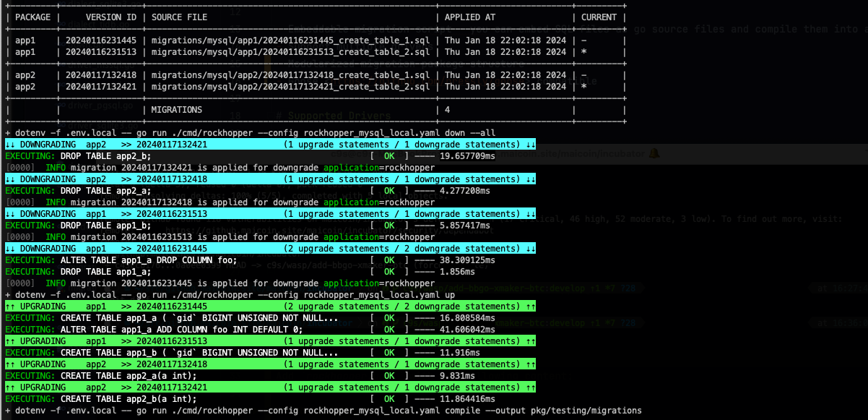
Task: Click the DROP TABLE app1_b; statement
Action: (107, 226)
